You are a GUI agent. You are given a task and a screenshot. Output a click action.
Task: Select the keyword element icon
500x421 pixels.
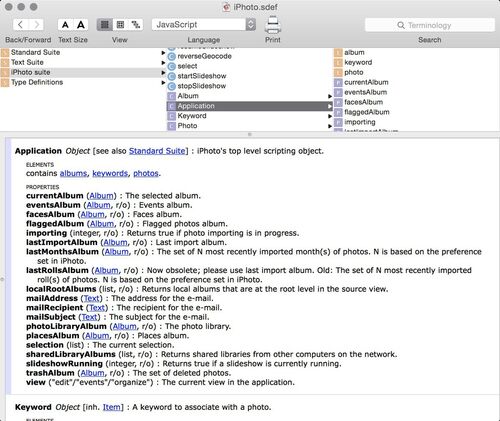(338, 63)
